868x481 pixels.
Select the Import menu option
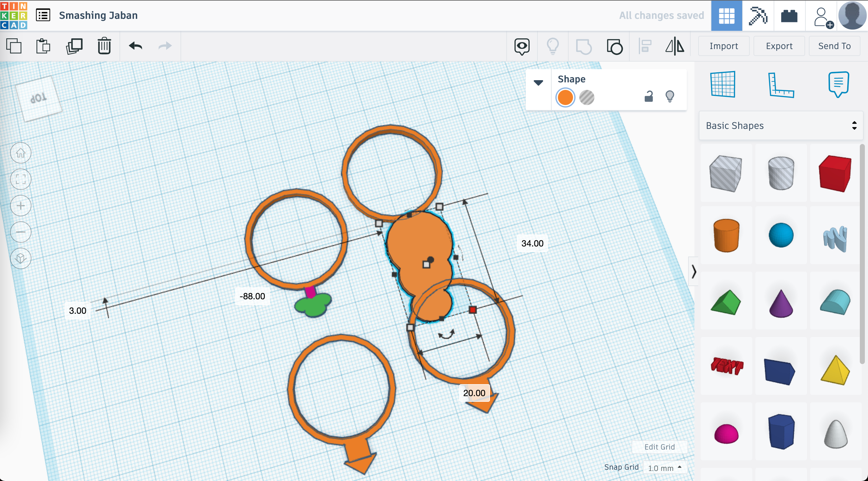(x=723, y=45)
